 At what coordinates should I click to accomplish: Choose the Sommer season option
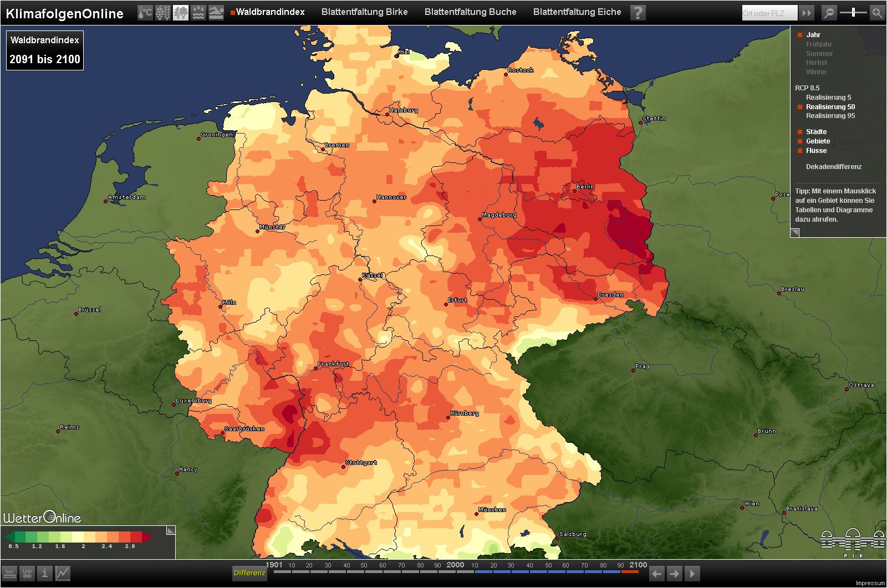[x=819, y=54]
